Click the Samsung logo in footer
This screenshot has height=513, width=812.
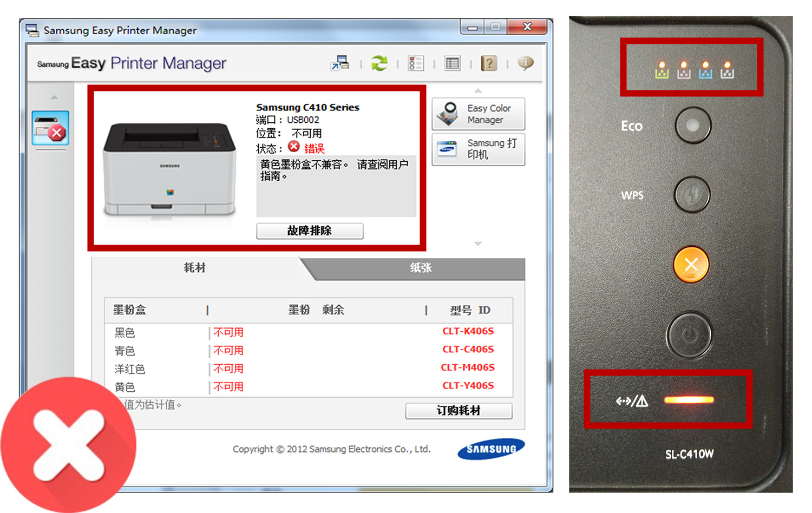(x=491, y=449)
